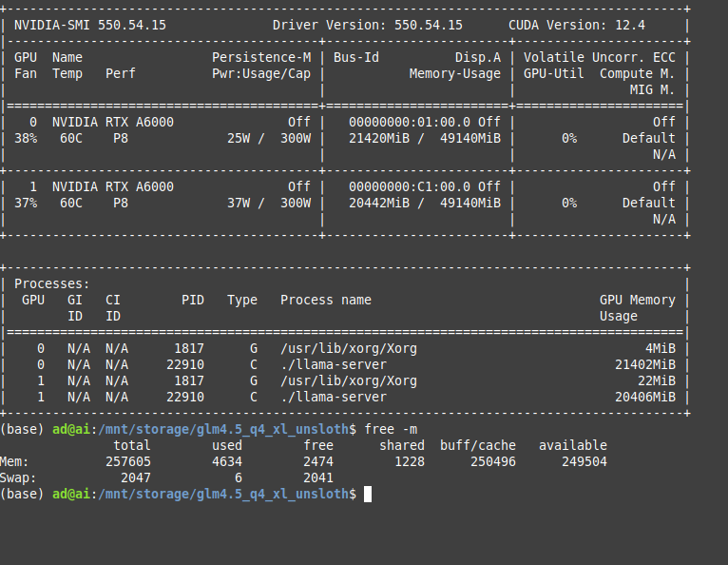This screenshot has width=728, height=565.
Task: Click the 20406MiB llama-server memory value
Action: [x=645, y=398]
